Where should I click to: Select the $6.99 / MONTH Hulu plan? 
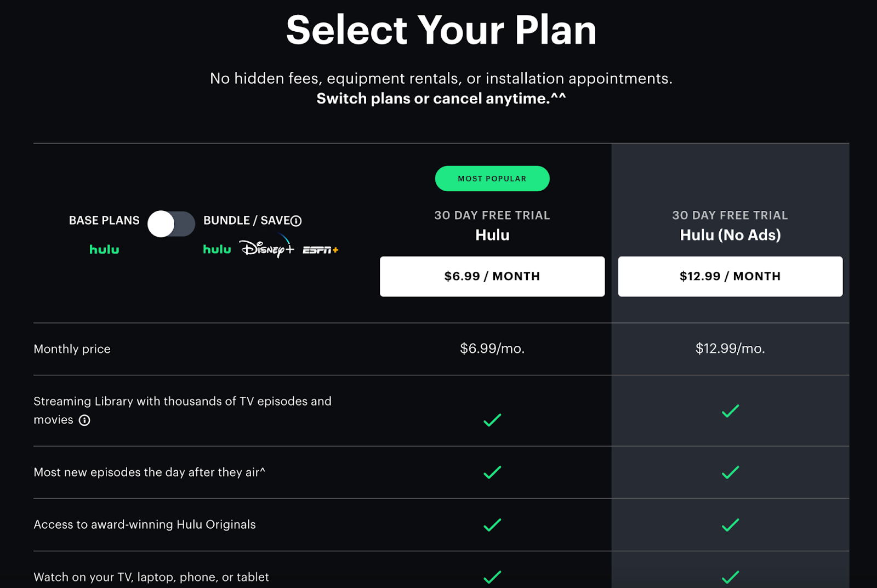coord(492,276)
